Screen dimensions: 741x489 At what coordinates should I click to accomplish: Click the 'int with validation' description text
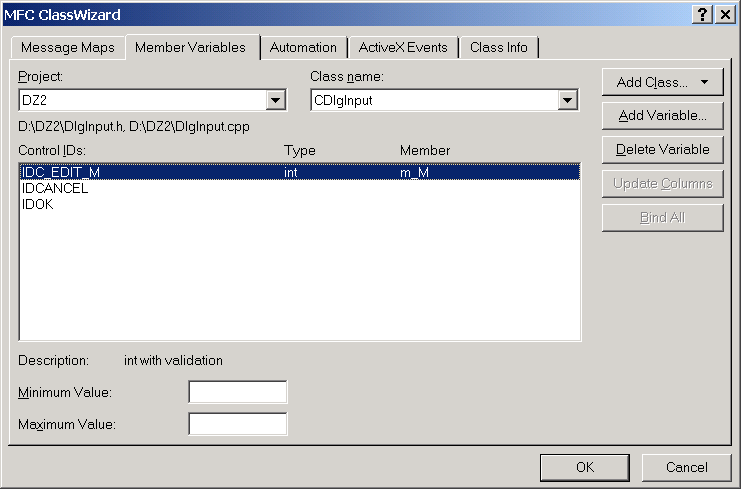[173, 360]
